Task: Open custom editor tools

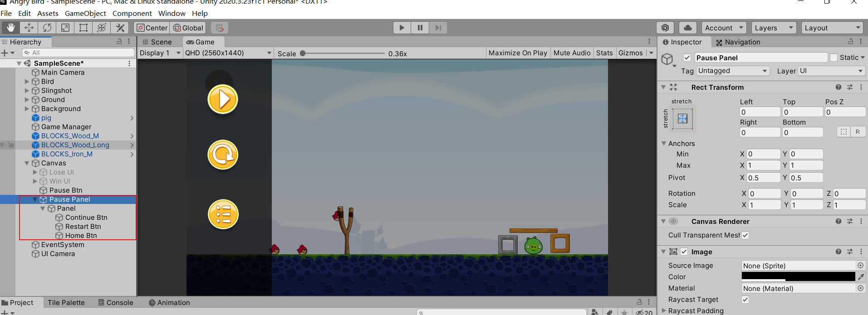Action: coord(120,28)
